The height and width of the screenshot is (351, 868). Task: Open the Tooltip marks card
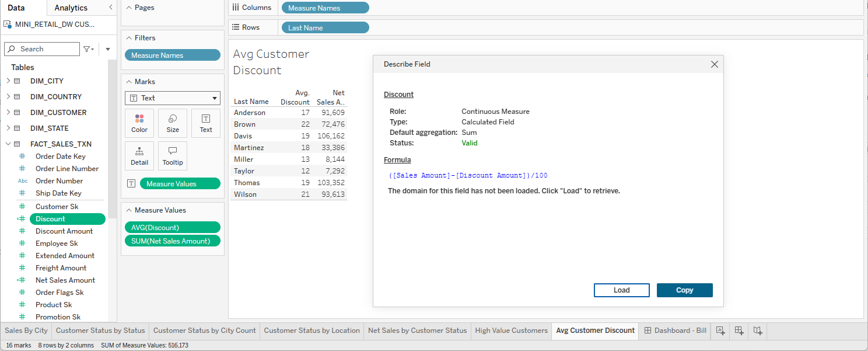pyautogui.click(x=173, y=155)
